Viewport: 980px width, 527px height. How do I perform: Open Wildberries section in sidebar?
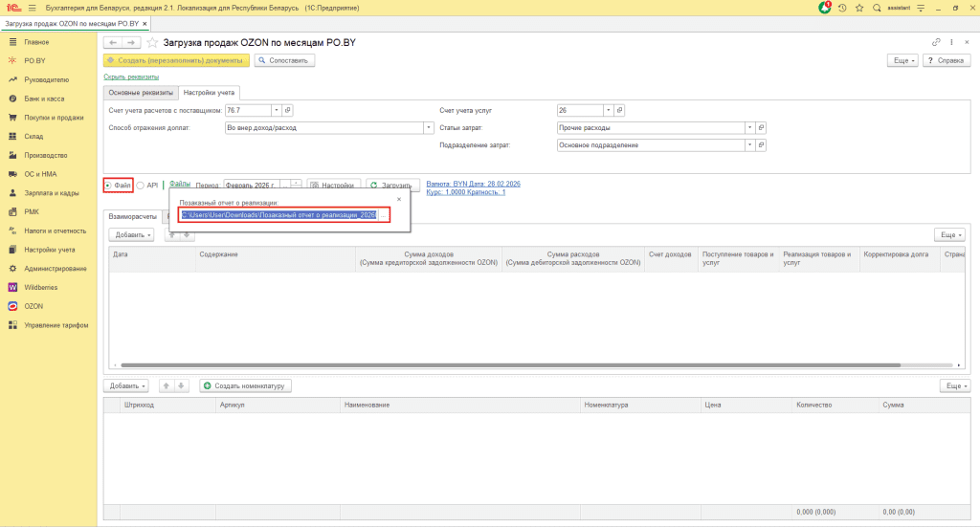(40, 287)
